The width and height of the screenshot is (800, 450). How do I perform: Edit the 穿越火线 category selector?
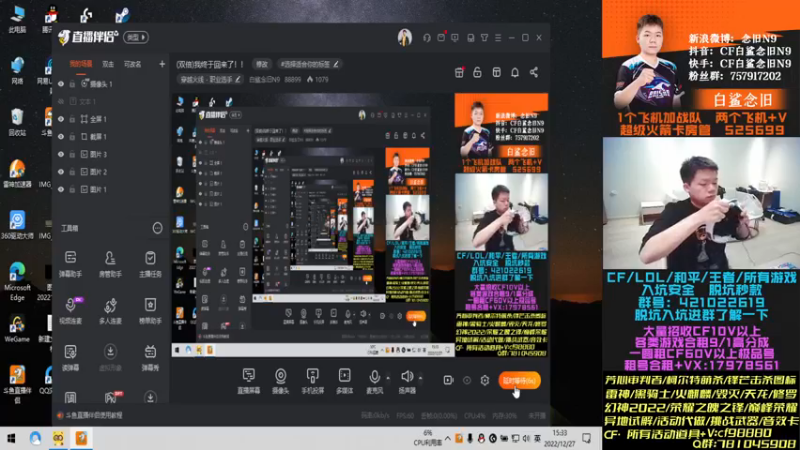(210, 80)
